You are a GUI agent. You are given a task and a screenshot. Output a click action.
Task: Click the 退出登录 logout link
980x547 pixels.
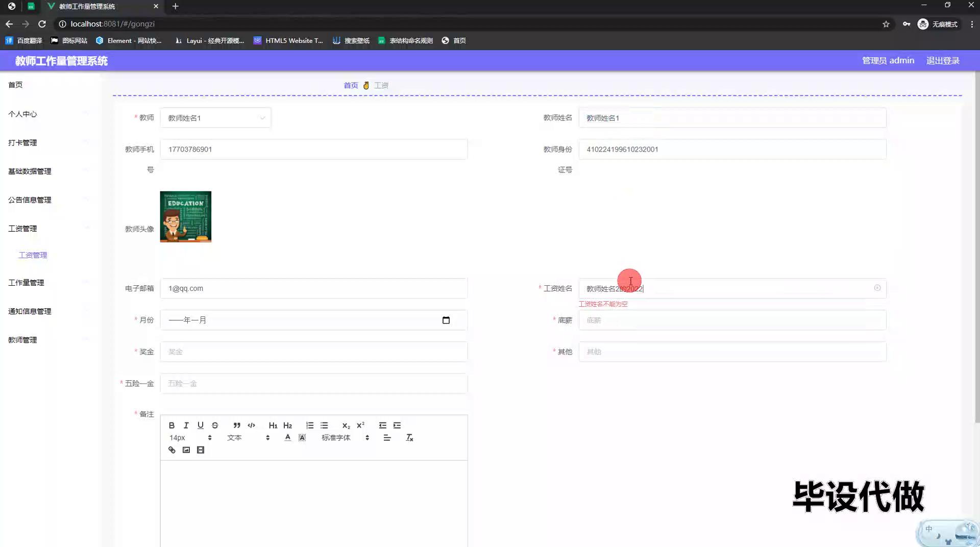tap(942, 61)
